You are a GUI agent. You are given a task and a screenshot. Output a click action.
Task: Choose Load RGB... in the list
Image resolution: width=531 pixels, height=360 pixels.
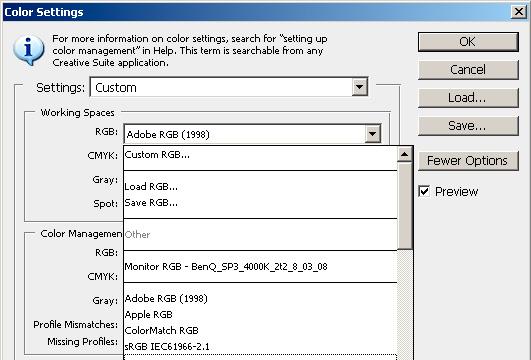[260, 187]
